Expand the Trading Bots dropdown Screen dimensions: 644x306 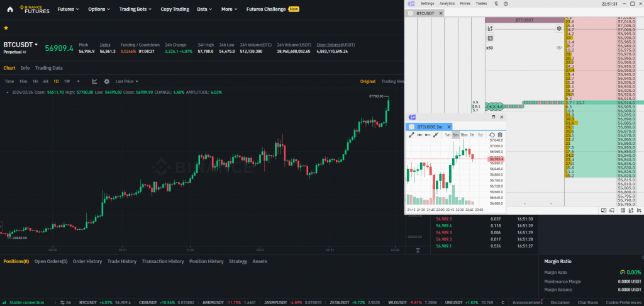pyautogui.click(x=135, y=9)
